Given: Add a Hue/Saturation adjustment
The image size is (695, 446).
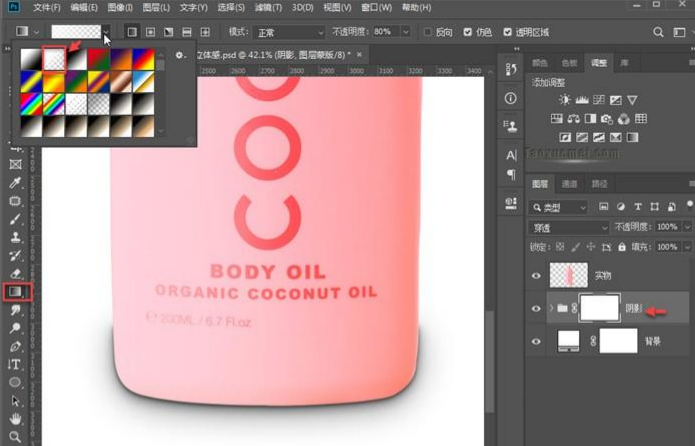Looking at the screenshot, I should (x=556, y=118).
